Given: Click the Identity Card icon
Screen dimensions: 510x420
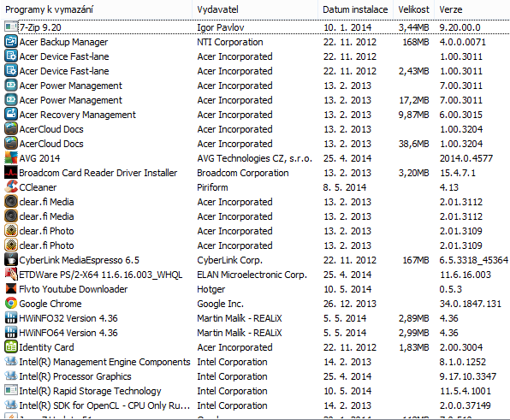Looking at the screenshot, I should coord(11,346).
